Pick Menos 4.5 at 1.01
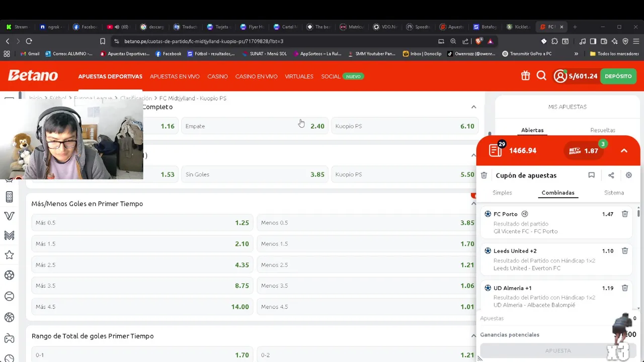Viewport: 644px width, 362px height. click(x=367, y=307)
